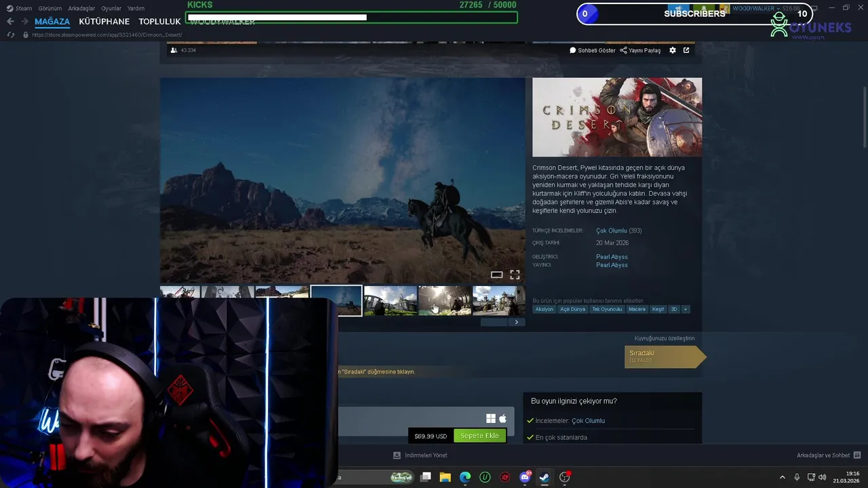This screenshot has width=868, height=488.
Task: Click the Sıradaki queue button
Action: coord(665,357)
